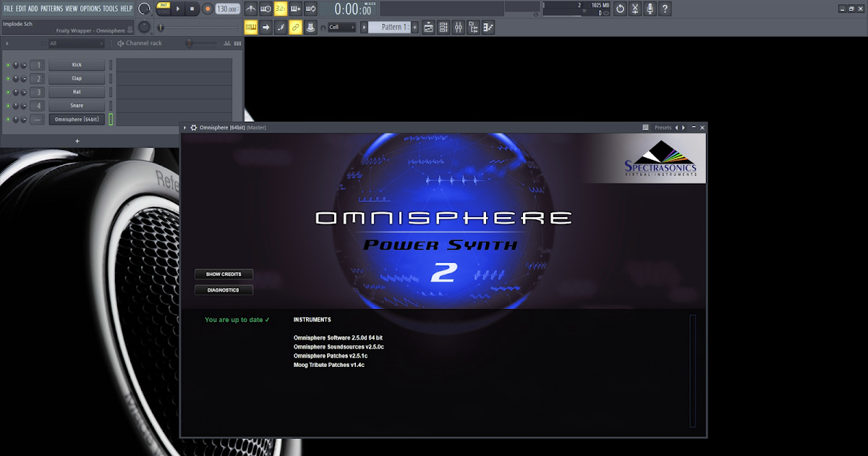
Task: Toggle the wait-for-input icon next to the metronome
Action: point(265,9)
